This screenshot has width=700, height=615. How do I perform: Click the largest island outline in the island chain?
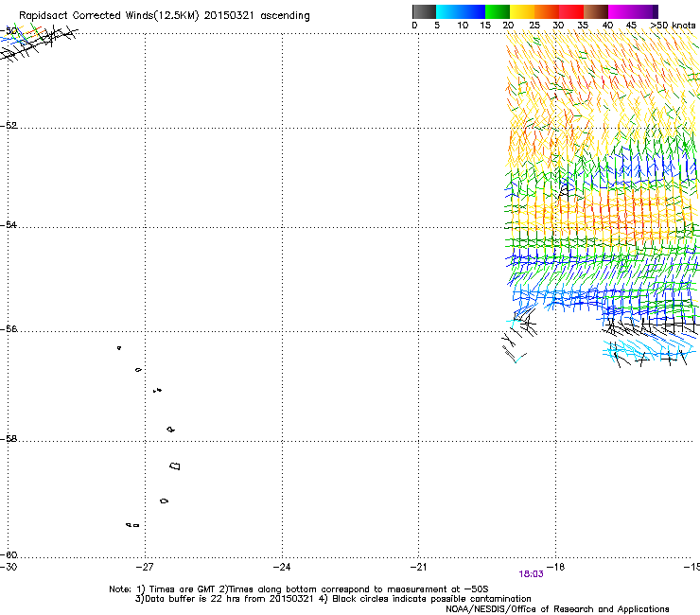pyautogui.click(x=175, y=466)
